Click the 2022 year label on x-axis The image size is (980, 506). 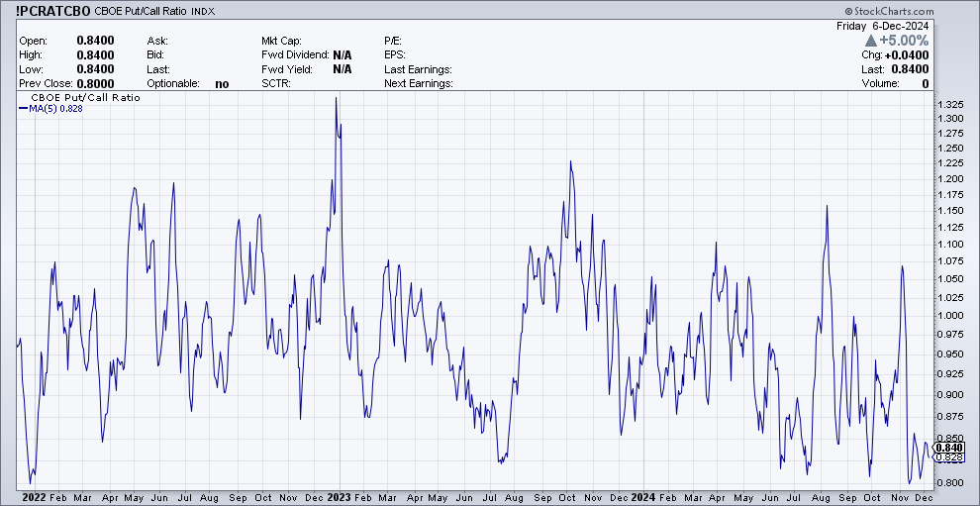tap(33, 498)
